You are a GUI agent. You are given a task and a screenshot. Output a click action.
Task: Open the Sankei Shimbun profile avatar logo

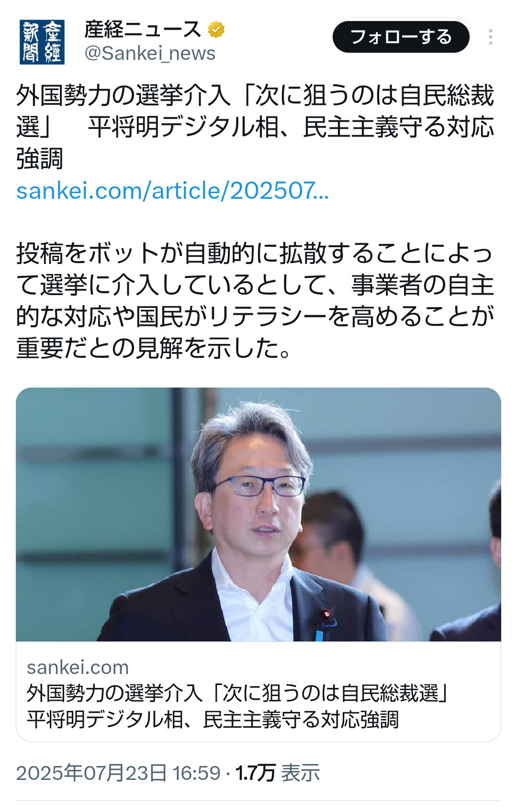point(42,42)
